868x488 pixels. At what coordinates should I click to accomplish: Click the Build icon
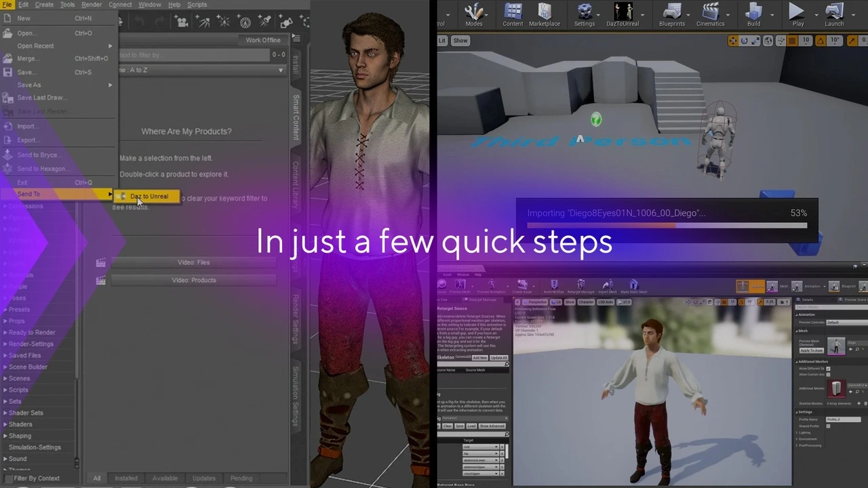coord(753,12)
